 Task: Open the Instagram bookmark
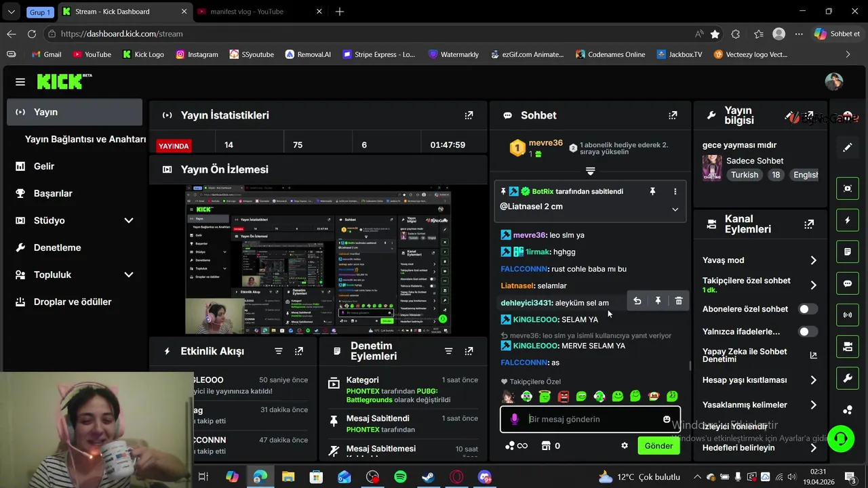click(197, 54)
